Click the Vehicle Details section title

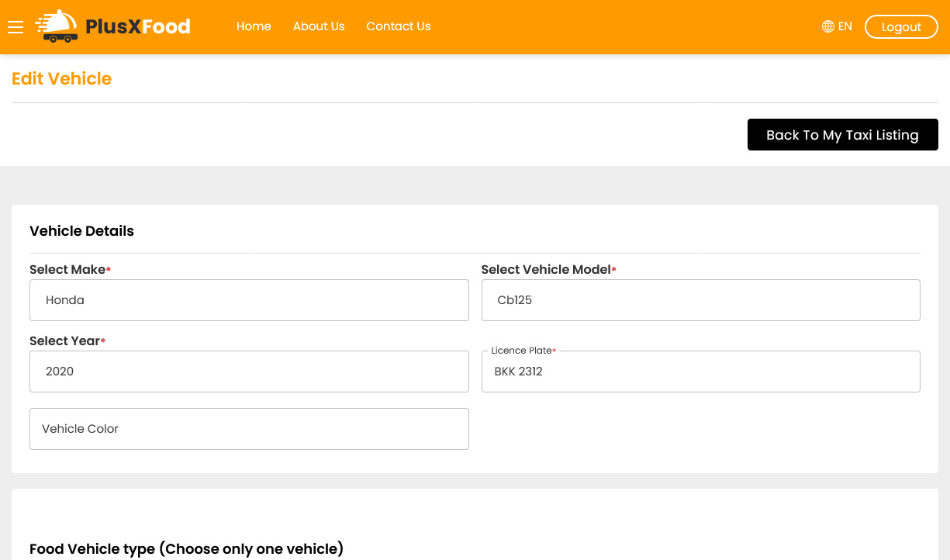click(x=81, y=231)
